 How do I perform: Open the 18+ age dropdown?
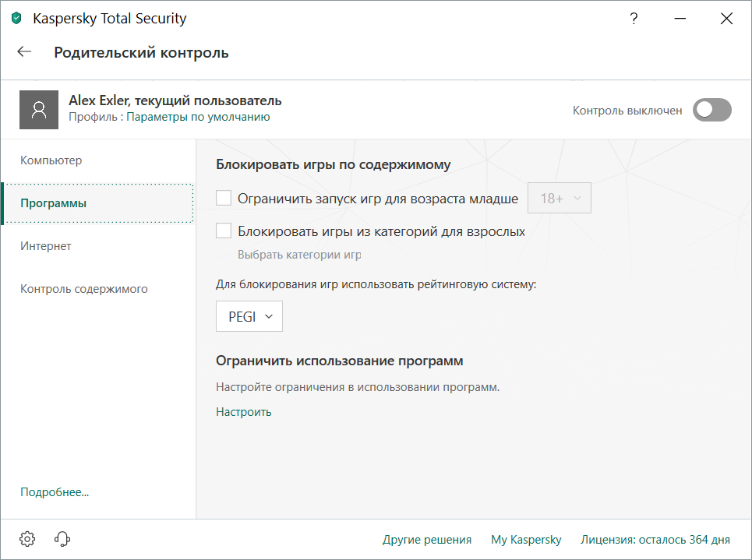(x=560, y=199)
